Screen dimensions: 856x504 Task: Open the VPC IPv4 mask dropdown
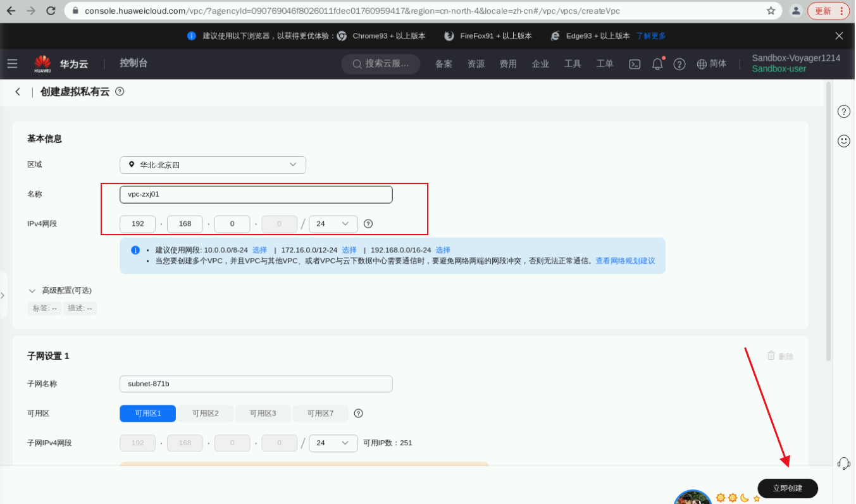(x=333, y=224)
